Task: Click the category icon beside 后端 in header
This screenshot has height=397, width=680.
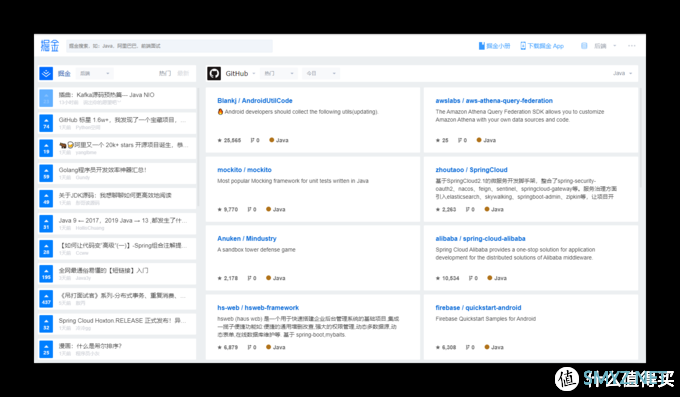Action: coord(584,46)
